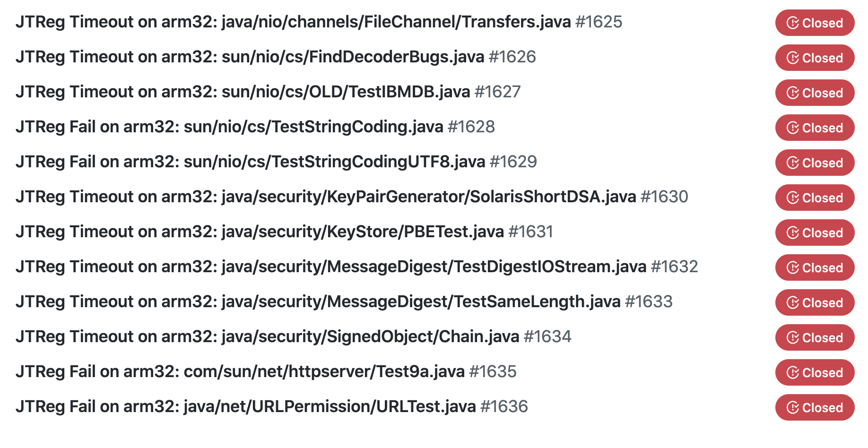Click the closed-issue icon for issue #1636
Image resolution: width=868 pixels, height=448 pixels.
tap(793, 407)
